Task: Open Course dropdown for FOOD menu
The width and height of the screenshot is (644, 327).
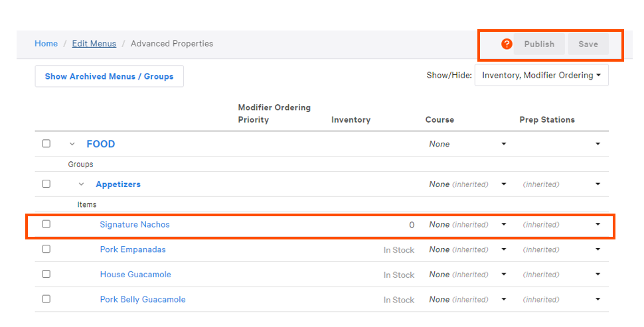Action: pyautogui.click(x=503, y=144)
